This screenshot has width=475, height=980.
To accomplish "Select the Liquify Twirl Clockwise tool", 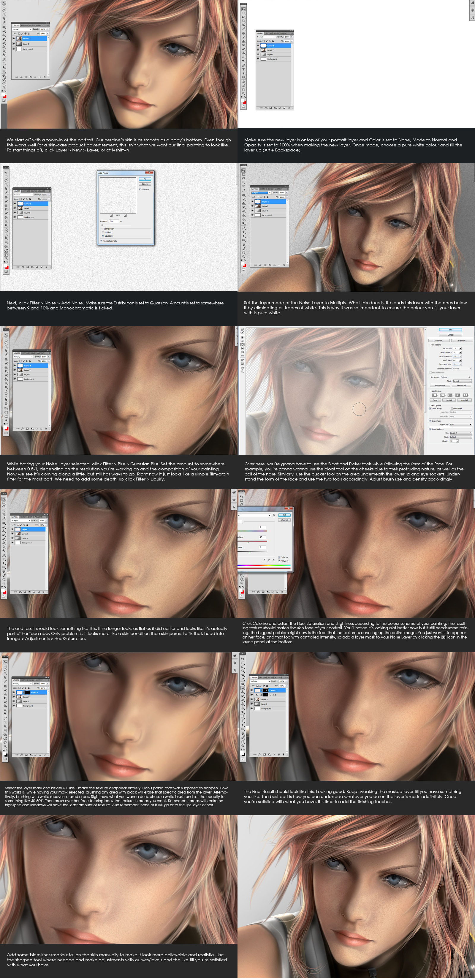I will click(243, 337).
